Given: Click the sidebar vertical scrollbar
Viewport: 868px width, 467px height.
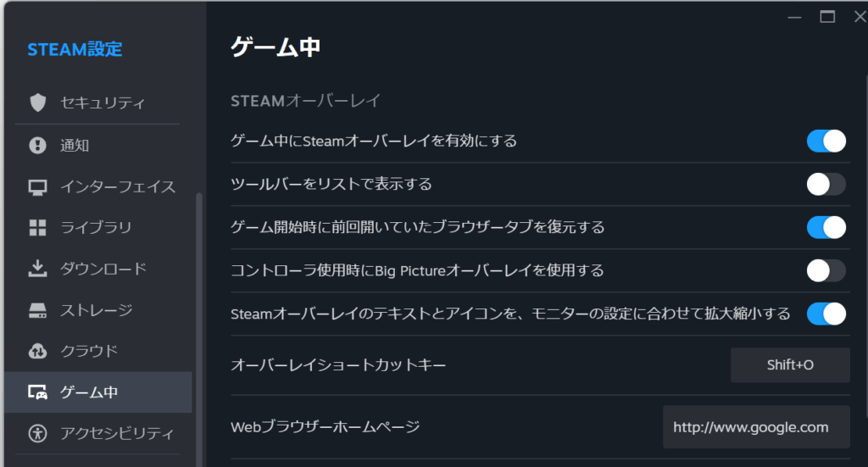Looking at the screenshot, I should coord(200,331).
